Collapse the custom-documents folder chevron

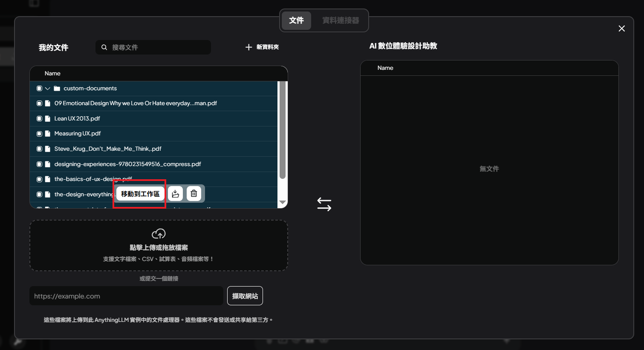(x=48, y=89)
